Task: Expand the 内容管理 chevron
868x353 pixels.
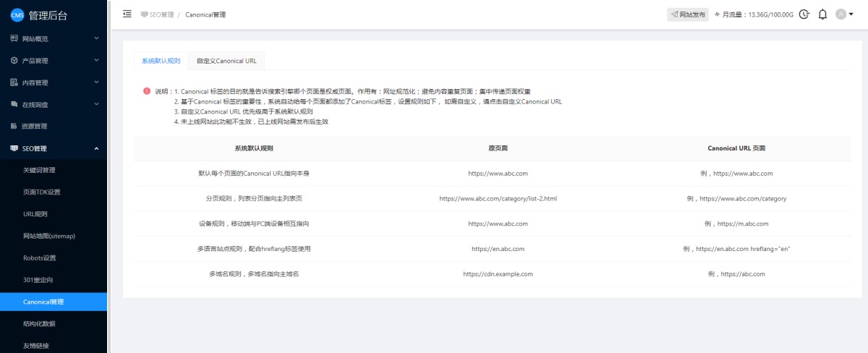Action: pyautogui.click(x=96, y=82)
